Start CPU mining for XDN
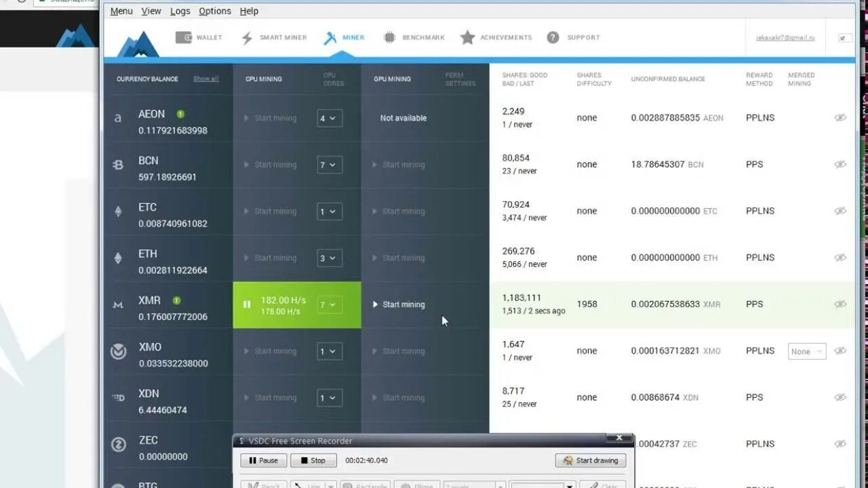 pyautogui.click(x=270, y=398)
